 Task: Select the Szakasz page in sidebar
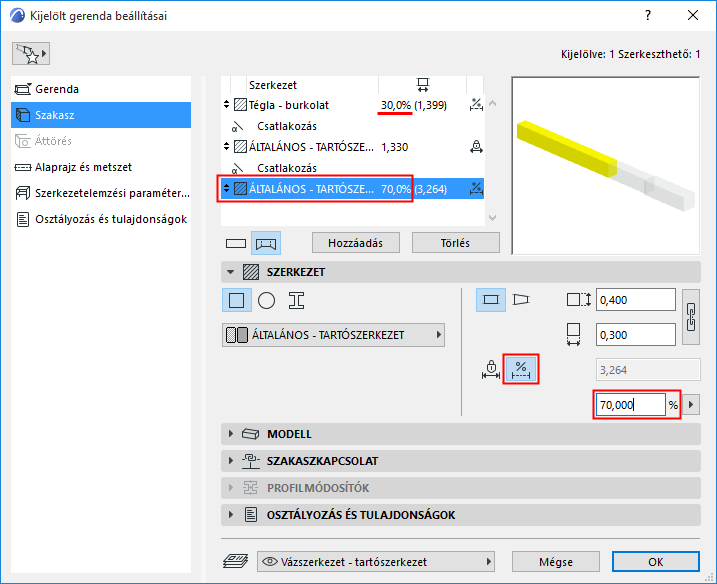tap(101, 115)
